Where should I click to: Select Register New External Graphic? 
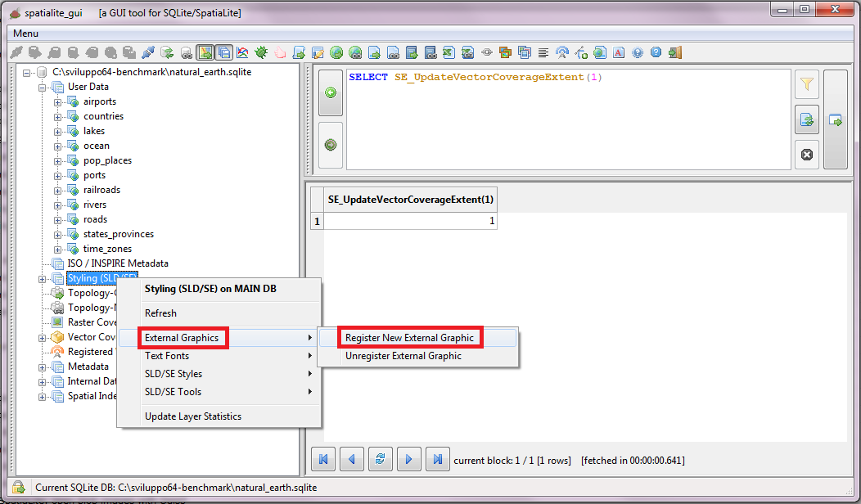418,338
